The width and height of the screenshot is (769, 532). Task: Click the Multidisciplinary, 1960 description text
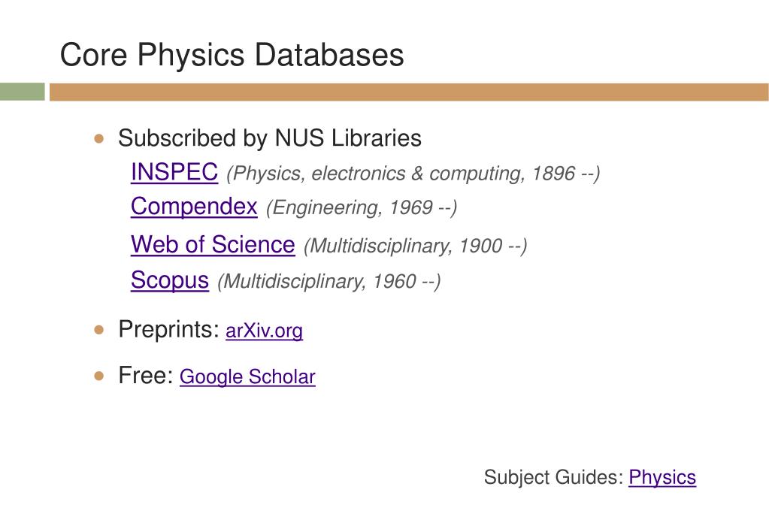click(x=328, y=282)
